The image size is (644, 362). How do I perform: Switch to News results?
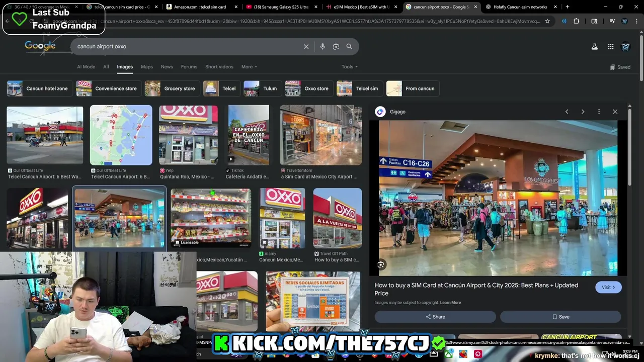(x=167, y=66)
